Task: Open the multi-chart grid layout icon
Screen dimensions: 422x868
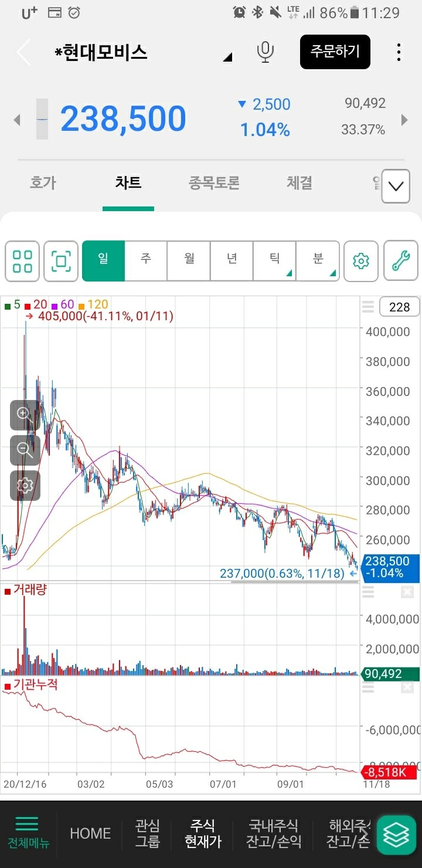Action: click(x=22, y=261)
